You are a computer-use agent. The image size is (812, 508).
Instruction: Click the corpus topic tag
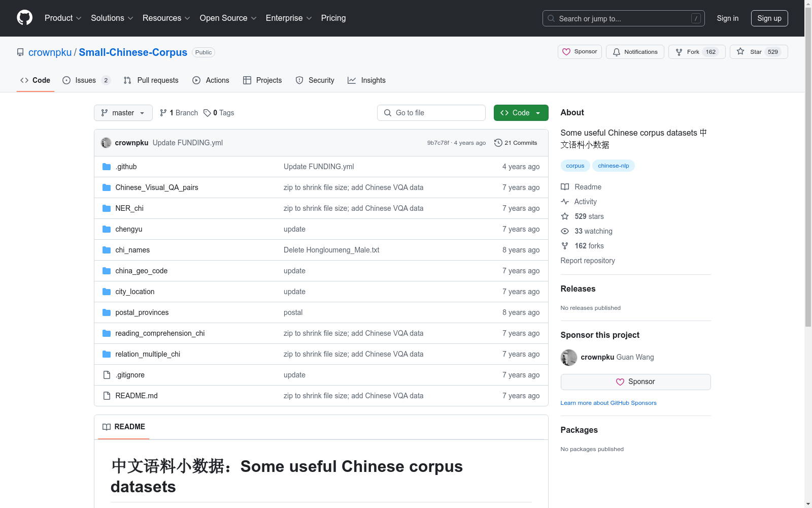pyautogui.click(x=575, y=166)
